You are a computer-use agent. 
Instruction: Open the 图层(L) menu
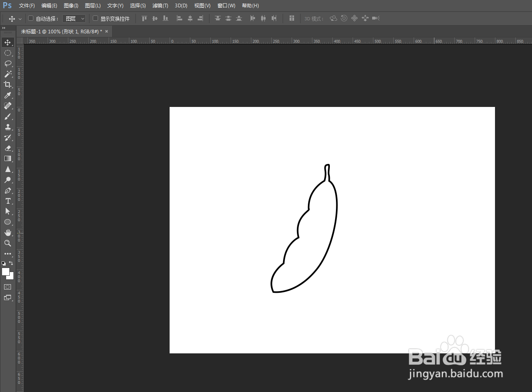[93, 6]
